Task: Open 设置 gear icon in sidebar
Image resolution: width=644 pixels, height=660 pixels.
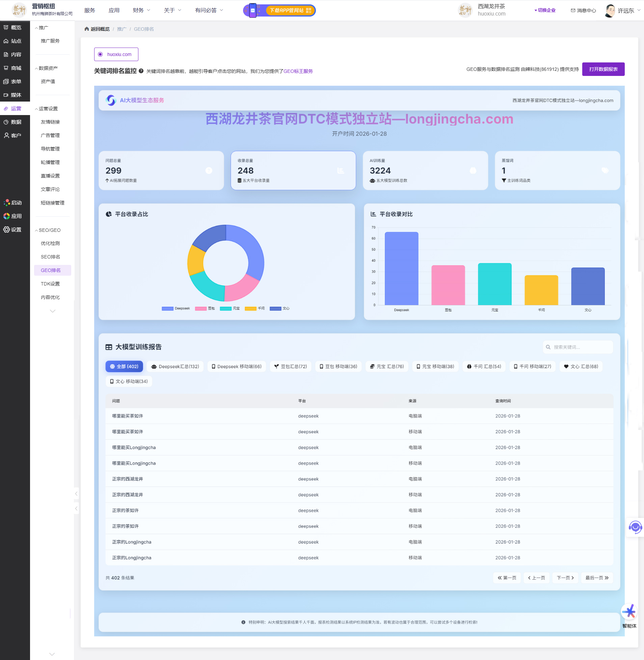Action: tap(6, 229)
